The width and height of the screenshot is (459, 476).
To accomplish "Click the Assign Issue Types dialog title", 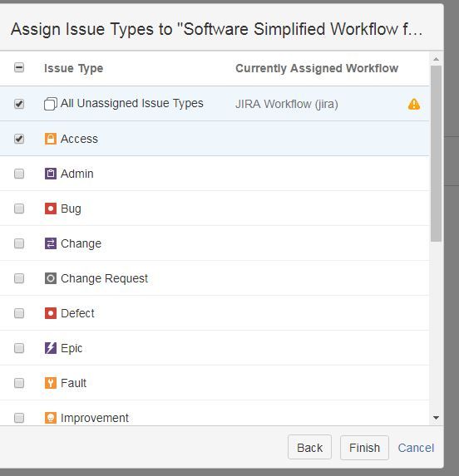I will click(x=216, y=29).
